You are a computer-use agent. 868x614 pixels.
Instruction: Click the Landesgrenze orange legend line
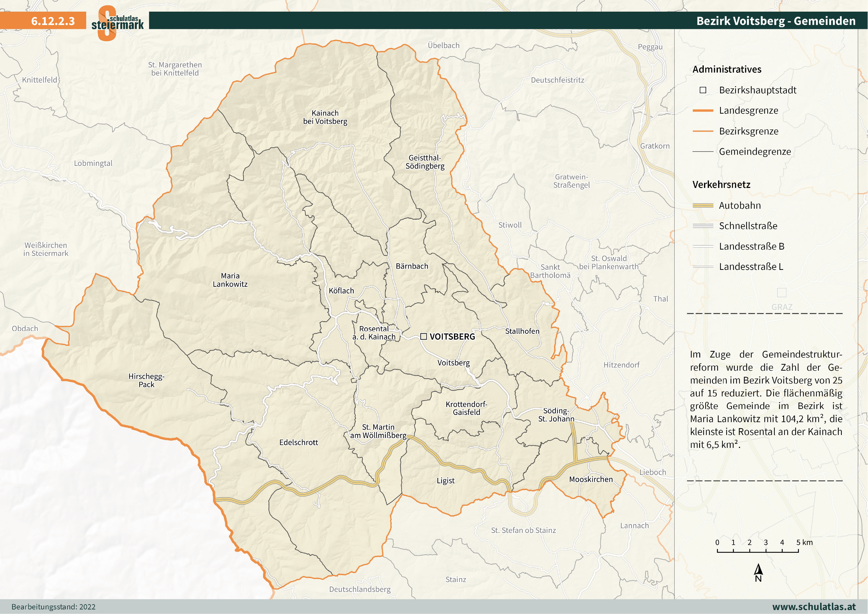[703, 110]
